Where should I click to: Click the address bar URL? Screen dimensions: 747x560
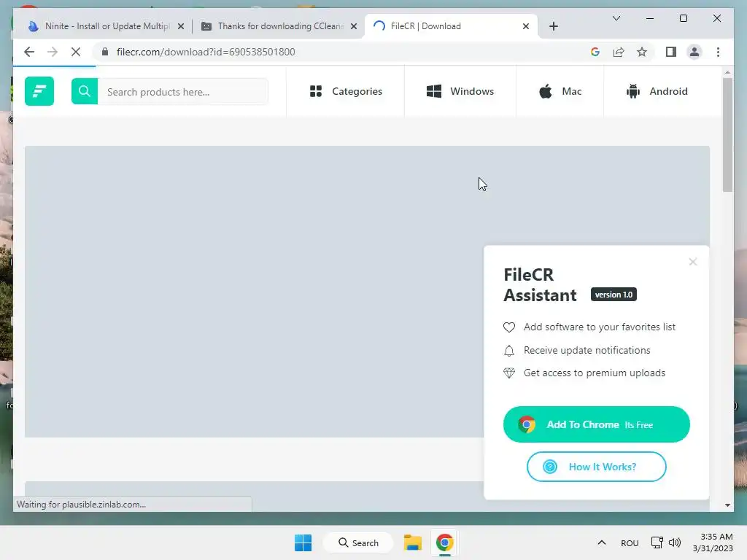(x=206, y=52)
